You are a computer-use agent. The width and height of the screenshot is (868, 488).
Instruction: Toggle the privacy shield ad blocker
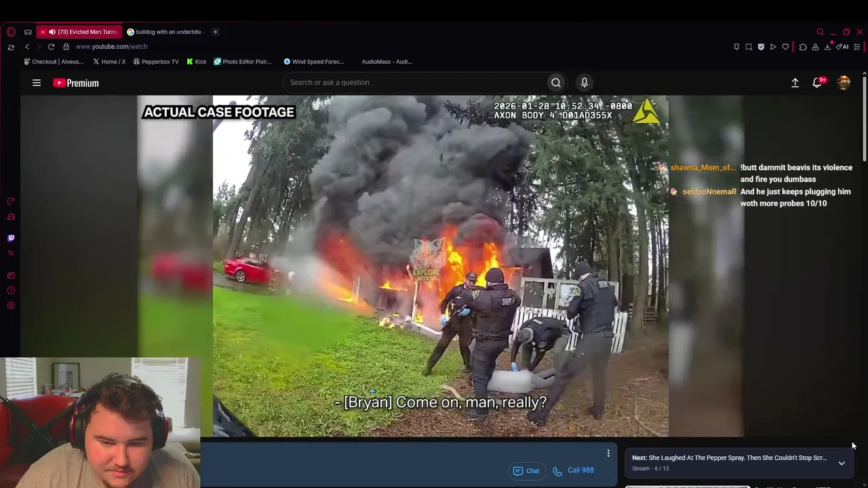761,47
